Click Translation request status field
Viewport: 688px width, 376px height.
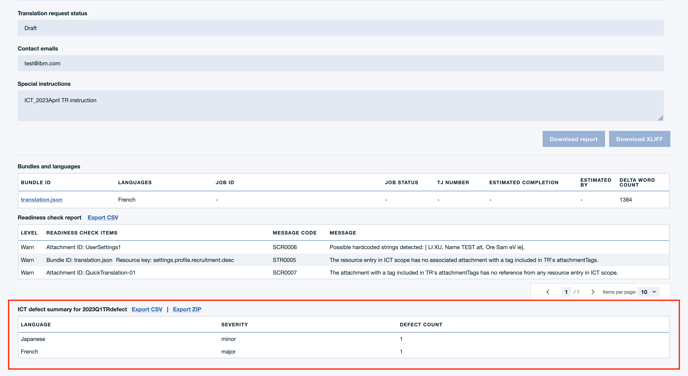point(340,28)
